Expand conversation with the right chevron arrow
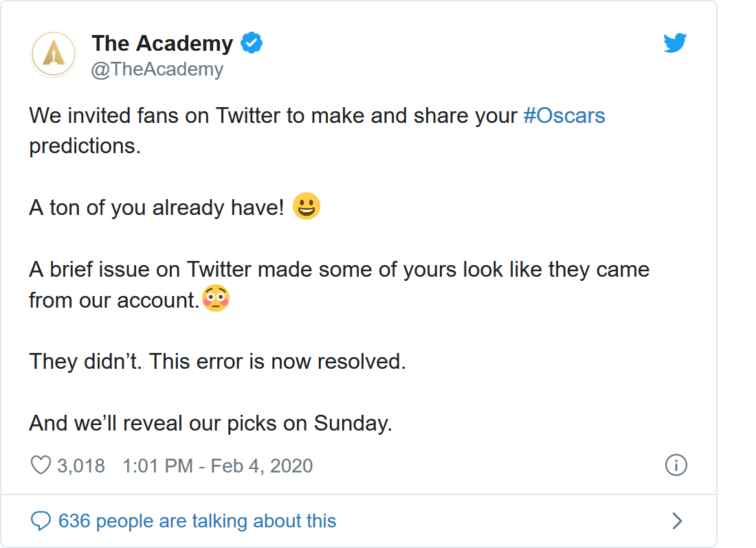This screenshot has width=756, height=548. (x=677, y=521)
